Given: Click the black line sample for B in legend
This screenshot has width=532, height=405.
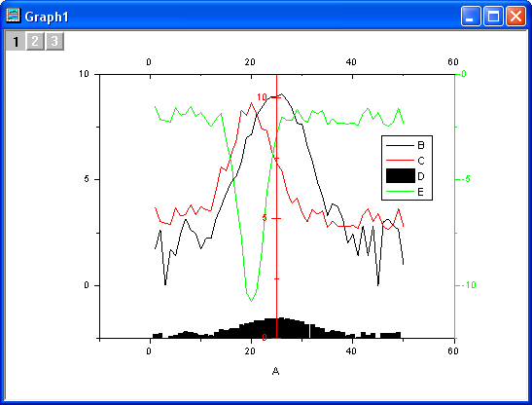Looking at the screenshot, I should coord(400,145).
